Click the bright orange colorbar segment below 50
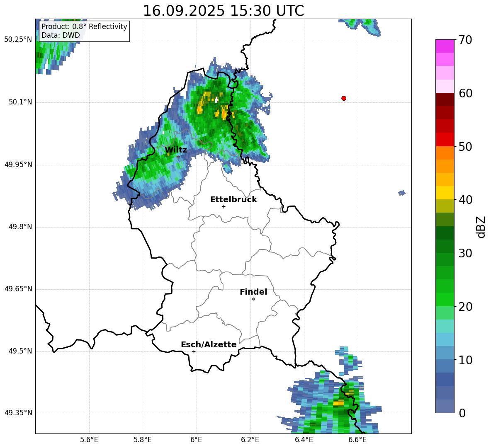The width and height of the screenshot is (491, 448). pos(445,153)
